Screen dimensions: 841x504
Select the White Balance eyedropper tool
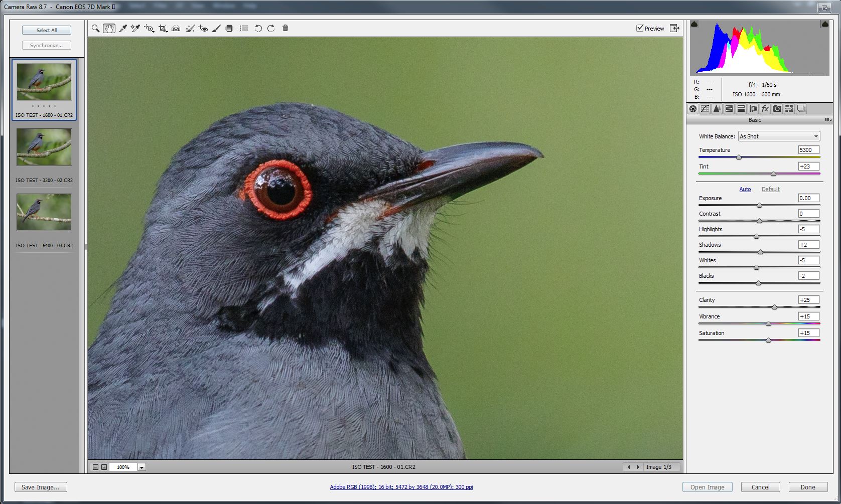(x=122, y=29)
